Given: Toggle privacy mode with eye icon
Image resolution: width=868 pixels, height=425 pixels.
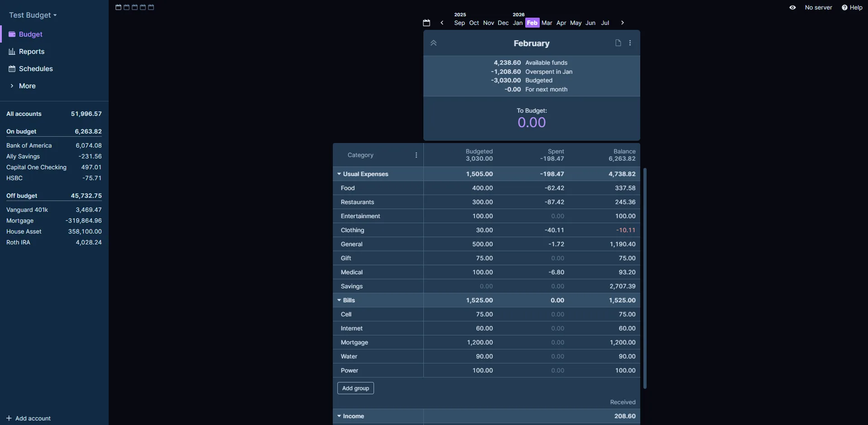Looking at the screenshot, I should coord(792,7).
